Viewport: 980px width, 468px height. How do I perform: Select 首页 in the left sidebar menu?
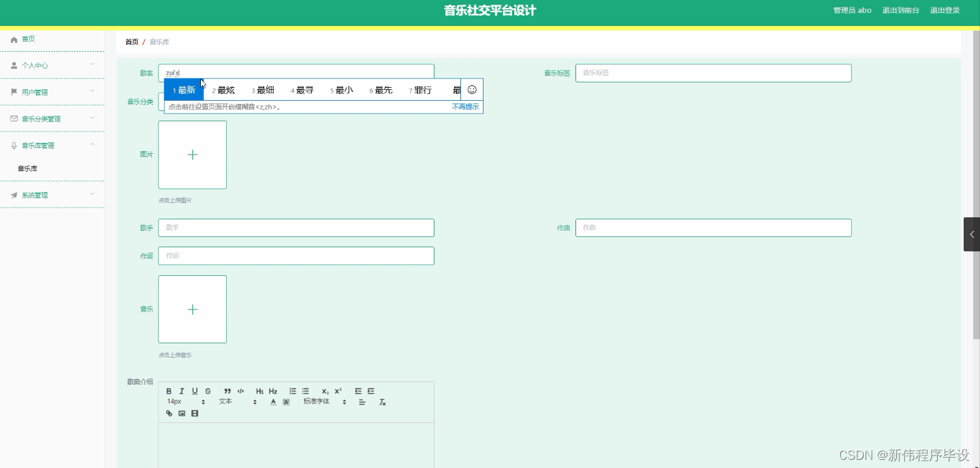(27, 39)
